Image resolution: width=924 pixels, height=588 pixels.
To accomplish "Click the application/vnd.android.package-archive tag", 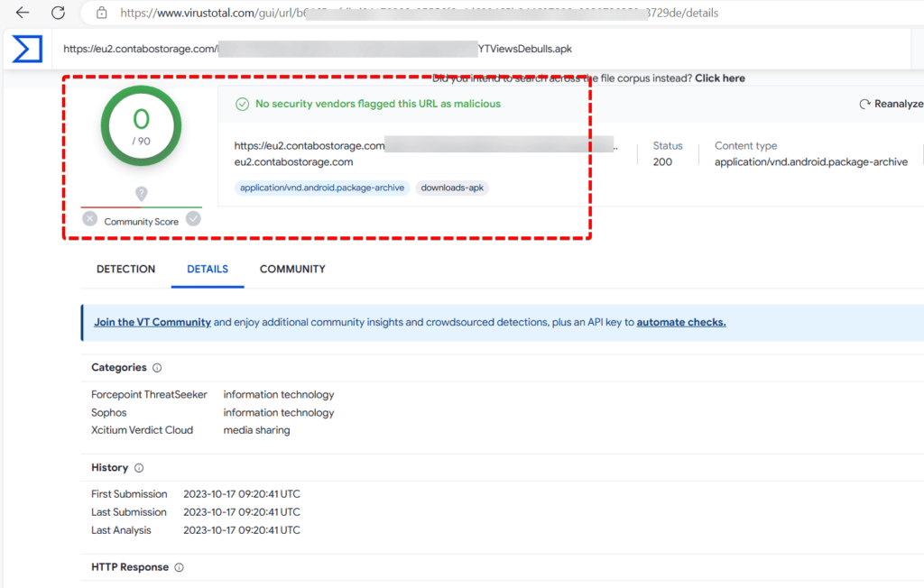I will (322, 188).
